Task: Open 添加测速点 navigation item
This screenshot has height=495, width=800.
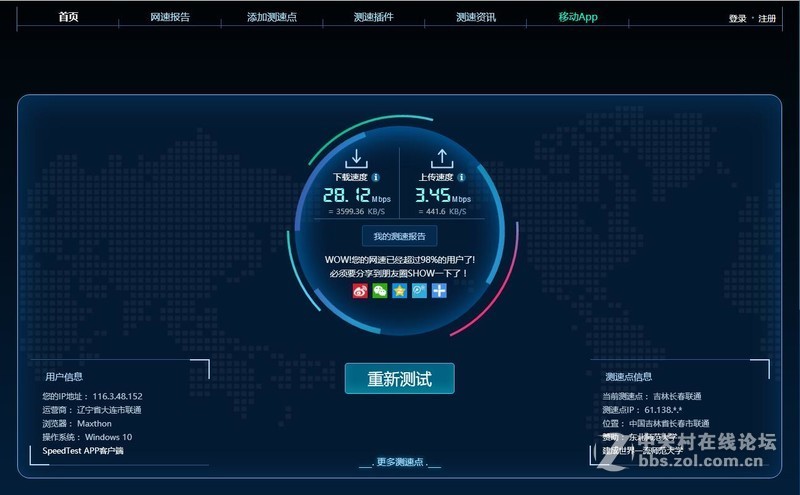Action: pyautogui.click(x=272, y=17)
